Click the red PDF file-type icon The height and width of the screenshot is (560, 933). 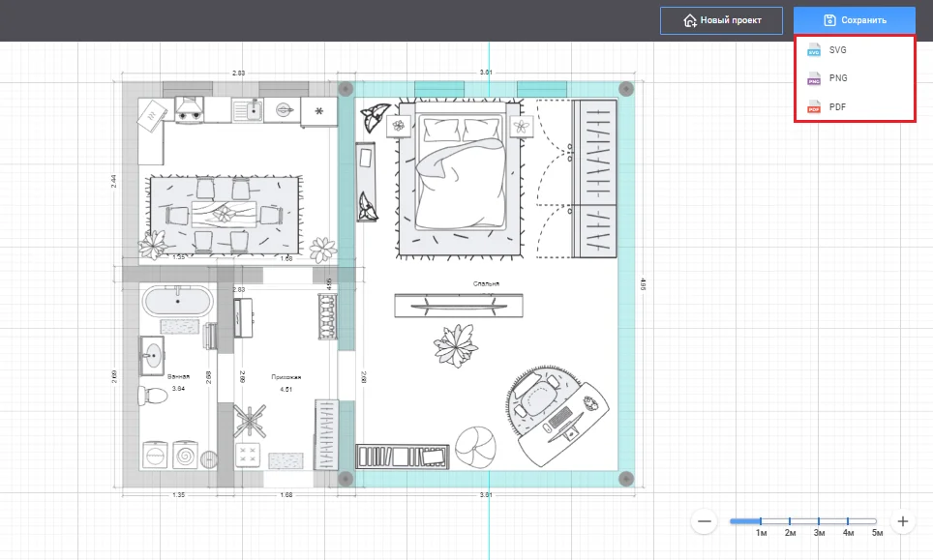point(813,106)
